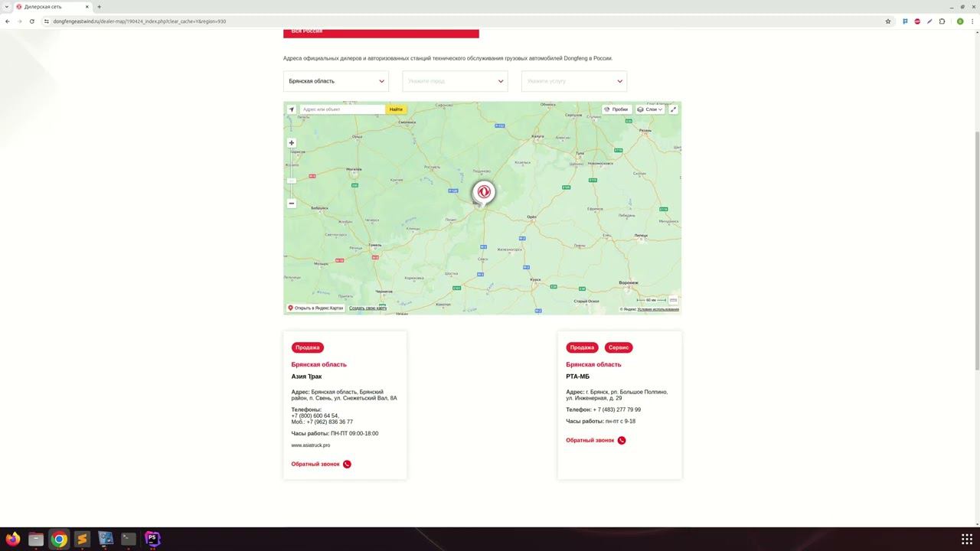
Task: Open the tab search dropdown arrow
Action: click(7, 7)
